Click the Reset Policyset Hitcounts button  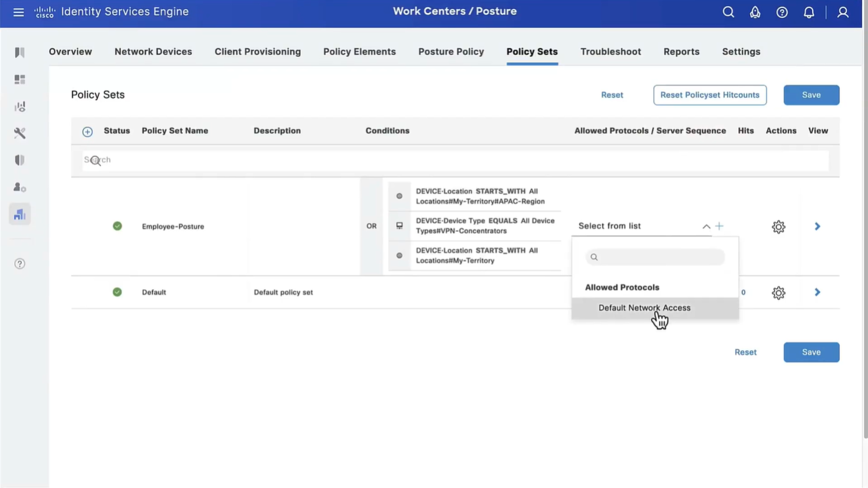(x=710, y=95)
